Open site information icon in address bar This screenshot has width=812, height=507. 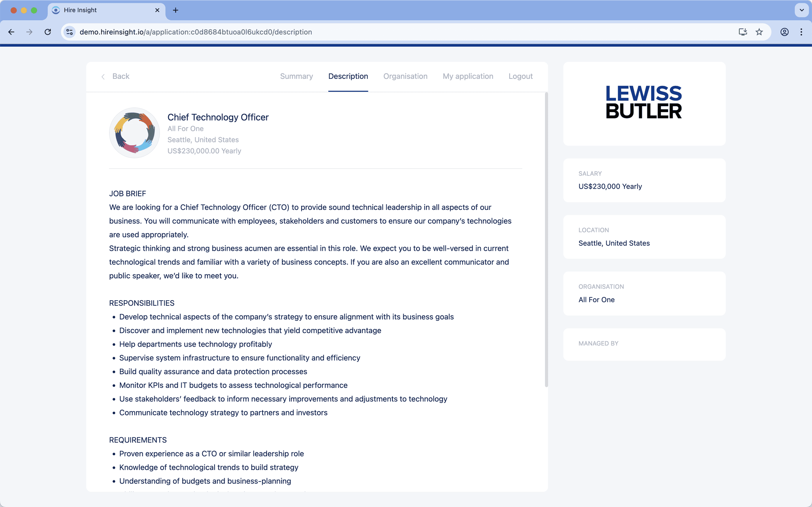[x=70, y=32]
